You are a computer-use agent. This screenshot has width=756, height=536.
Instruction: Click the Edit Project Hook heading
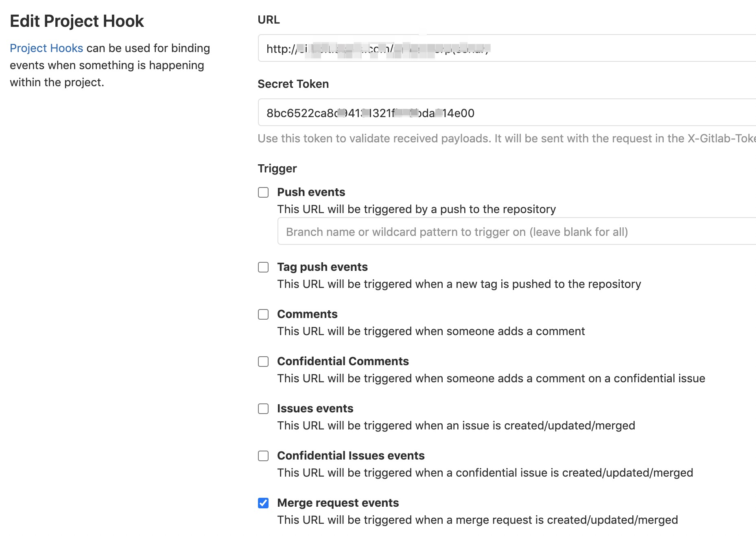77,21
